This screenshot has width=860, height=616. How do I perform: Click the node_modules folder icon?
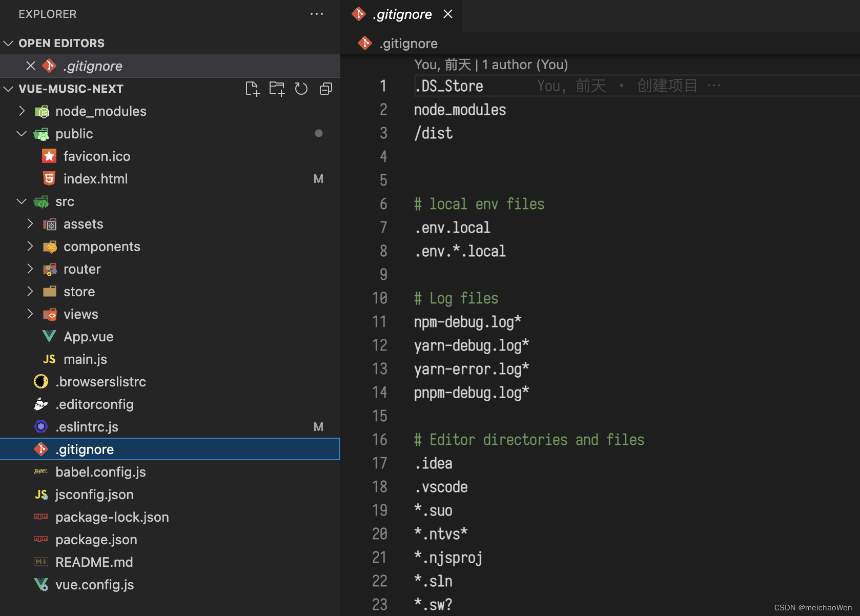[x=41, y=111]
